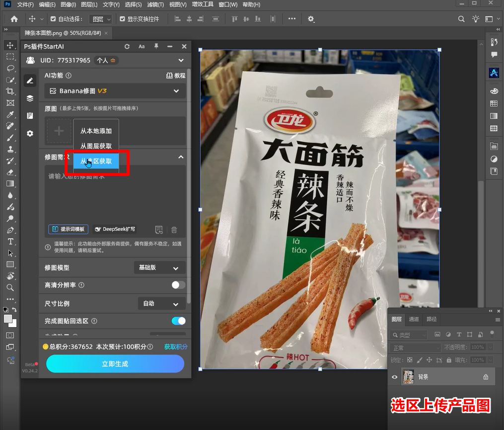The image size is (504, 430).
Task: Open the 提示词模板 button
Action: [69, 229]
